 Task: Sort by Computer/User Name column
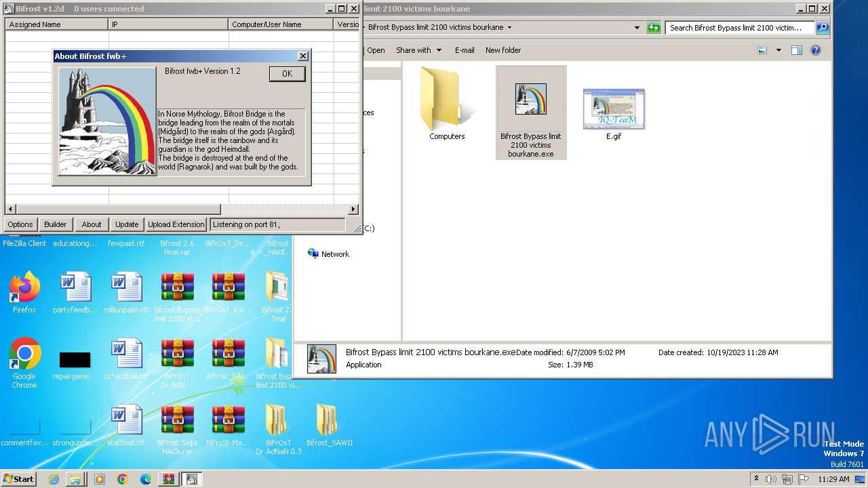click(281, 24)
